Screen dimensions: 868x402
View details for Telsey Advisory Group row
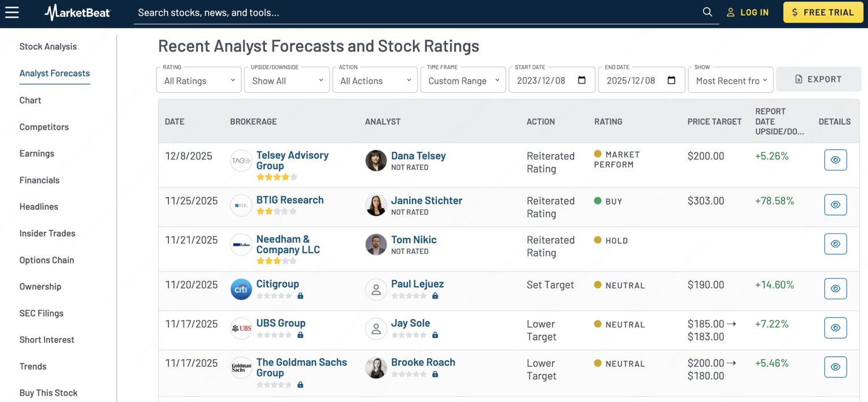coord(835,160)
